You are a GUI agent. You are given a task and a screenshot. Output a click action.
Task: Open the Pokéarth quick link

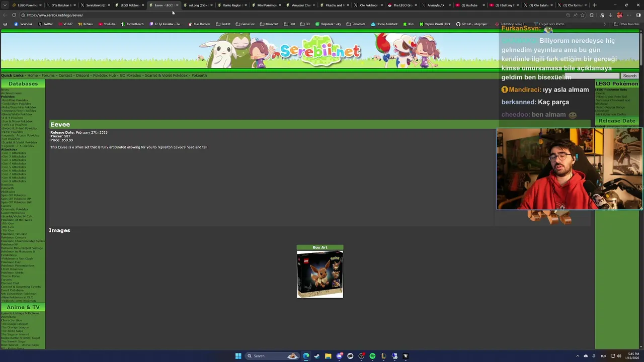click(199, 75)
